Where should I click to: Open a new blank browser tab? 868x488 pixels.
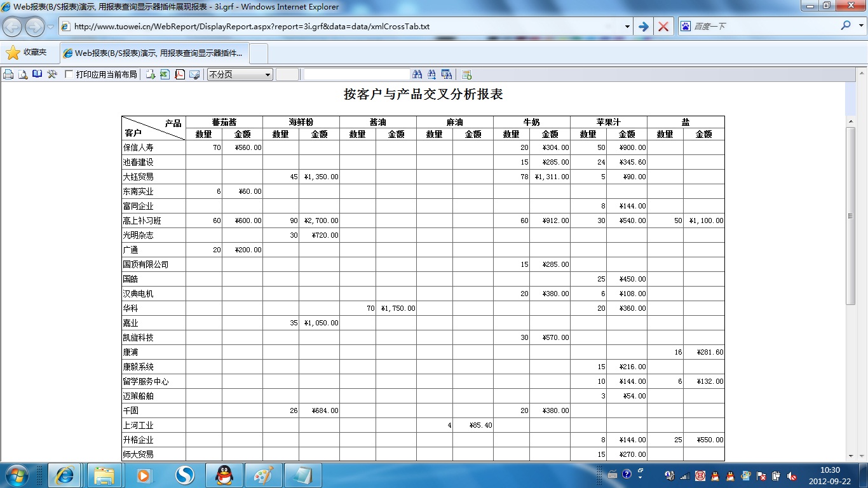pos(259,53)
